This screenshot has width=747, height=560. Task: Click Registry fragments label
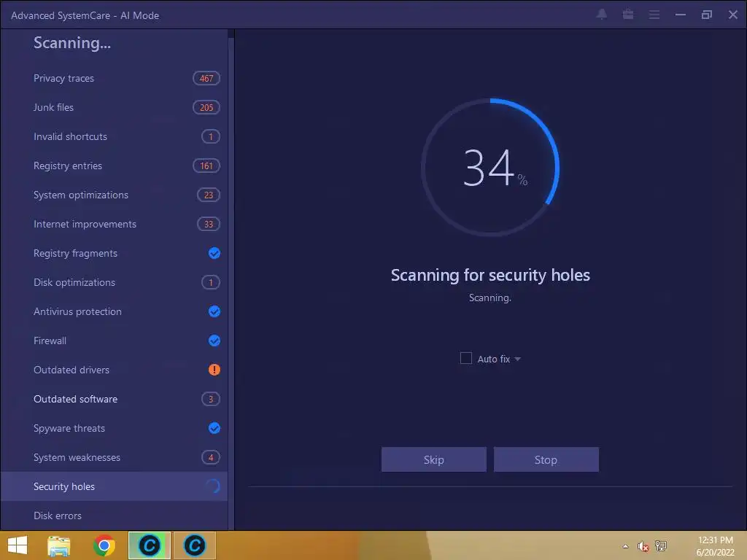click(x=75, y=253)
